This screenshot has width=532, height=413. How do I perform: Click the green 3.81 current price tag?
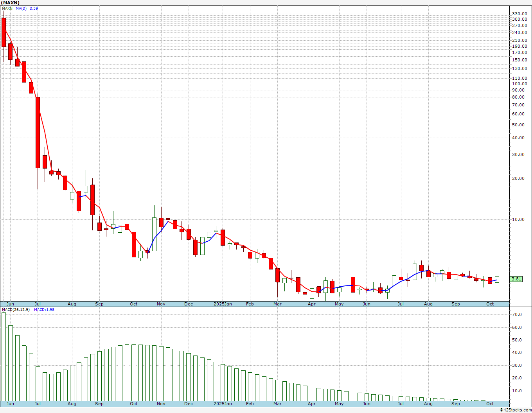(x=516, y=279)
